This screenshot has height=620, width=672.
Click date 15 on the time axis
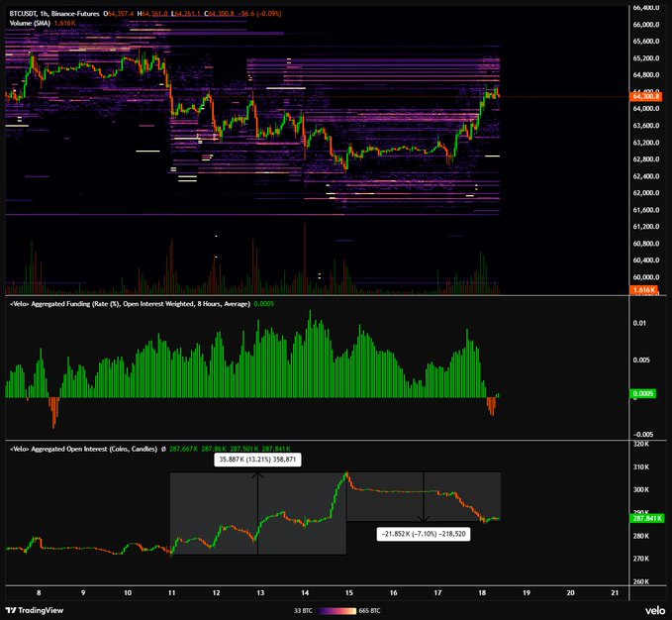coord(349,592)
